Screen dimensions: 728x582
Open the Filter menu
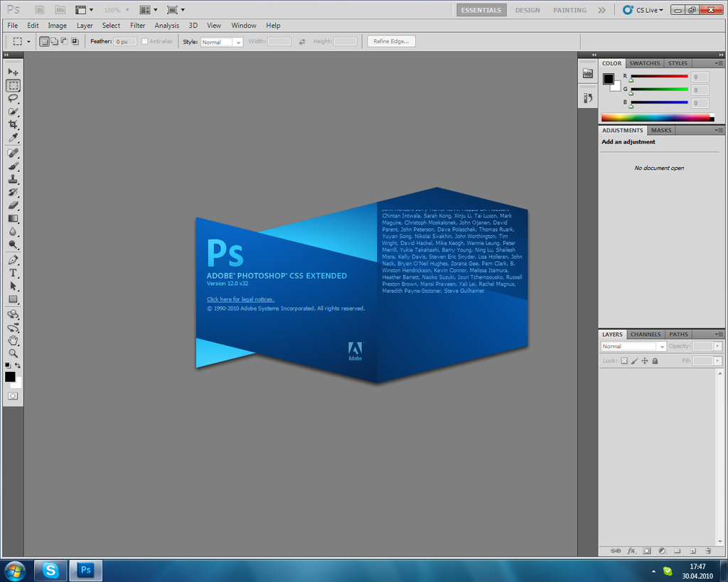(x=137, y=26)
